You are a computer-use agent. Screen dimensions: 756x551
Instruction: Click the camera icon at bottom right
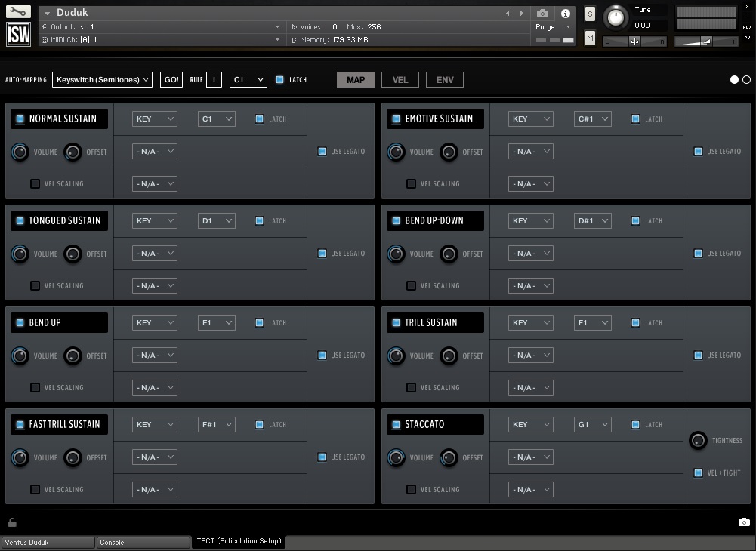click(744, 522)
